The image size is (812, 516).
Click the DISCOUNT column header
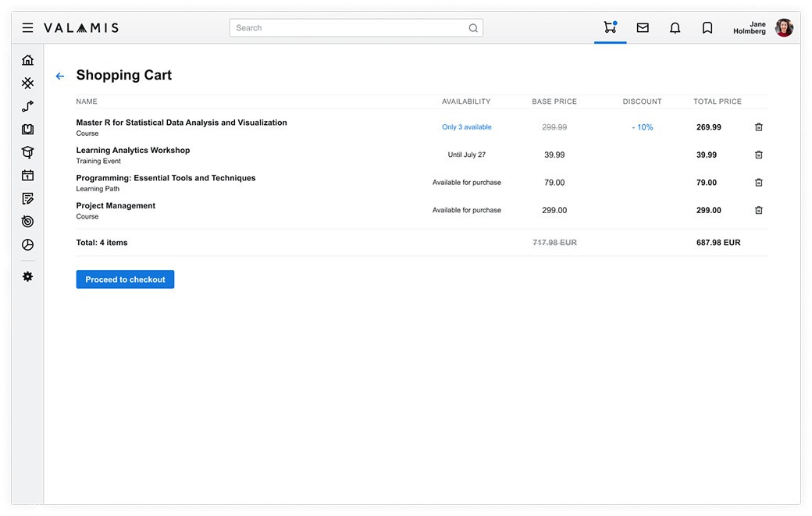click(x=642, y=101)
